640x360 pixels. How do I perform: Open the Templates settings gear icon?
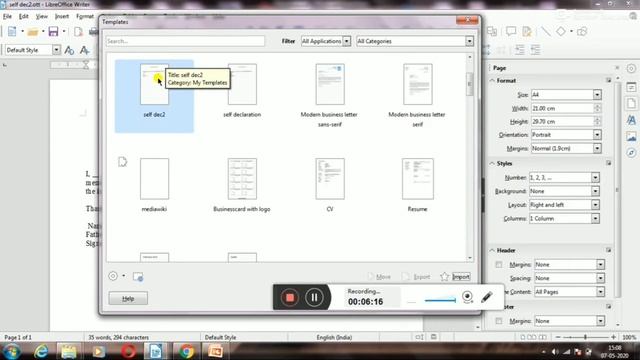[113, 276]
